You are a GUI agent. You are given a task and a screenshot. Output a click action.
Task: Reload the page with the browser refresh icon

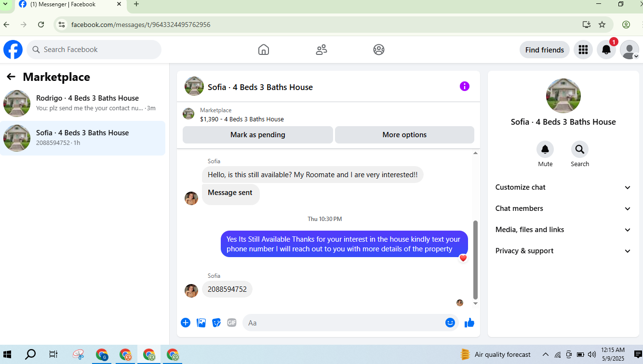pyautogui.click(x=41, y=25)
